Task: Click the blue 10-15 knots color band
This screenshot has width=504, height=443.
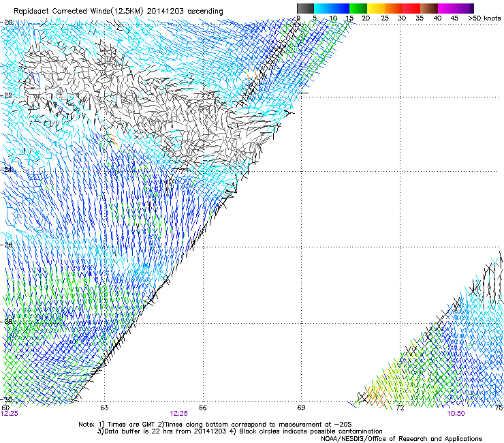Action: (x=341, y=8)
